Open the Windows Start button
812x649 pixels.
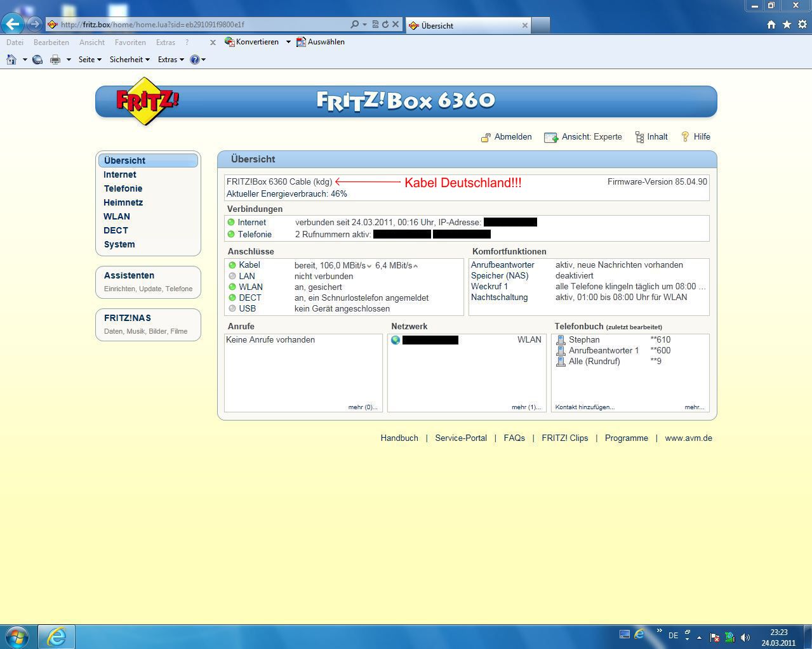pyautogui.click(x=17, y=636)
